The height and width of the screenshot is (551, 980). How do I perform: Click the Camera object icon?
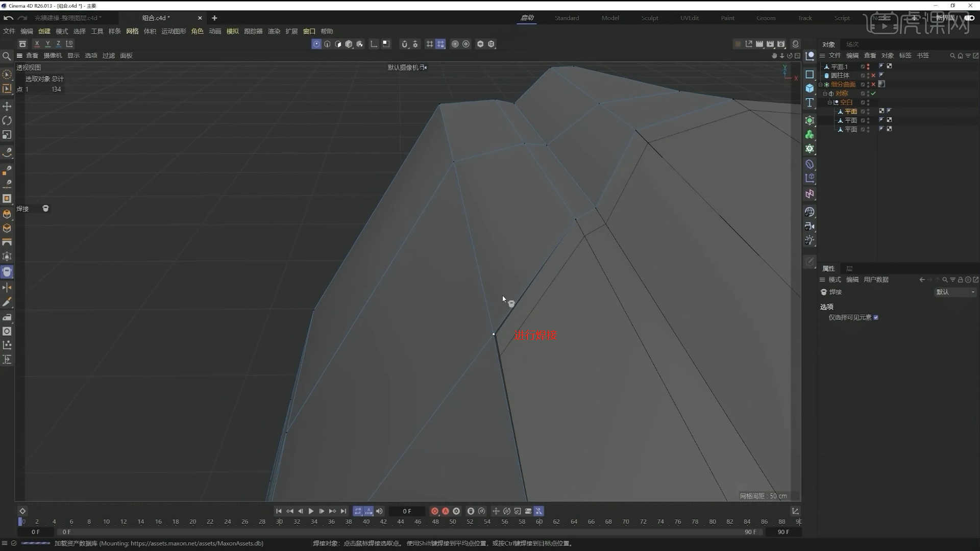[810, 226]
